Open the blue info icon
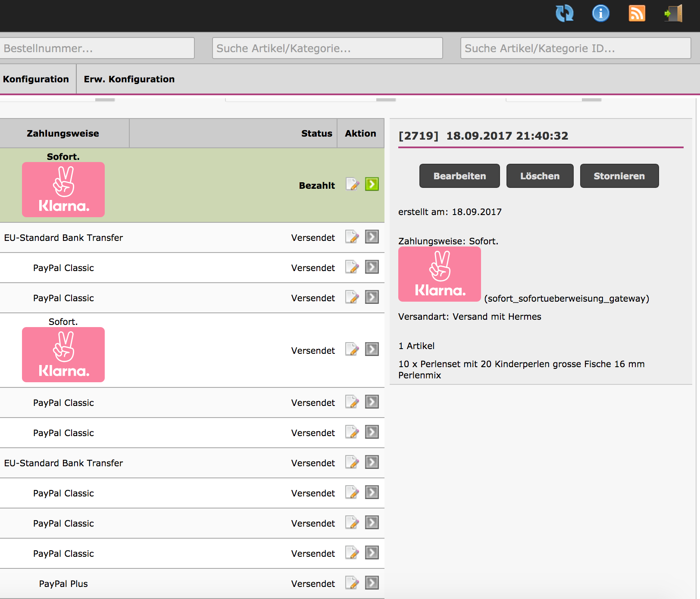The width and height of the screenshot is (700, 599). pyautogui.click(x=600, y=13)
